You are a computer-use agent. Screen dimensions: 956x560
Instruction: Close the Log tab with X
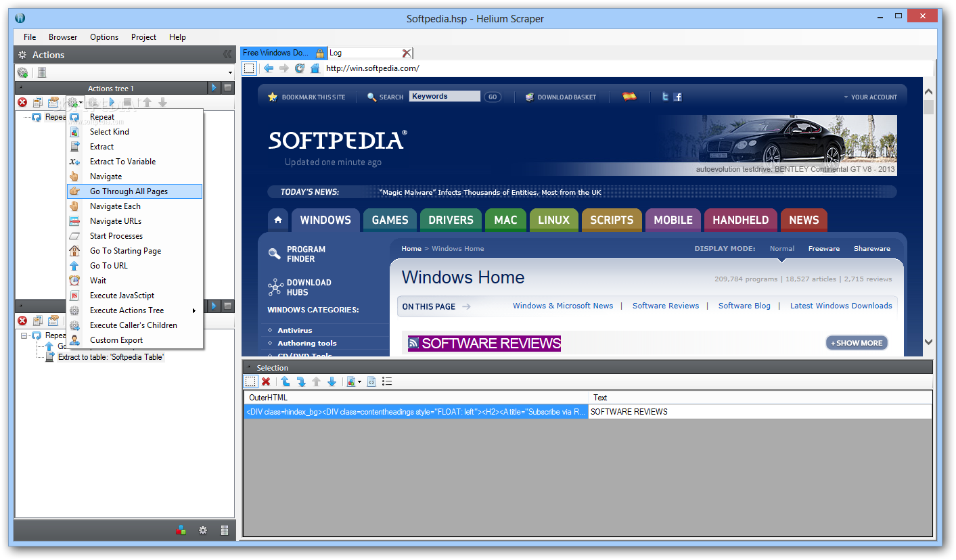coord(406,53)
